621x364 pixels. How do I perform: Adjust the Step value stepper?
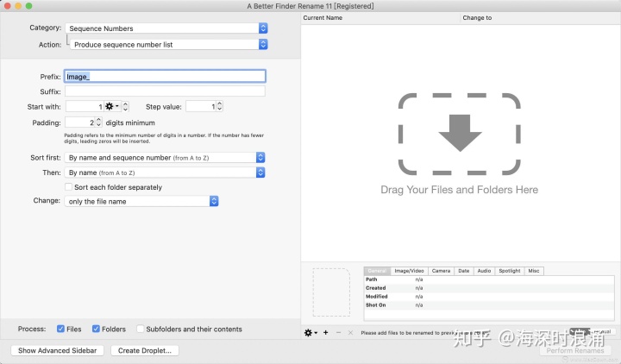(220, 107)
